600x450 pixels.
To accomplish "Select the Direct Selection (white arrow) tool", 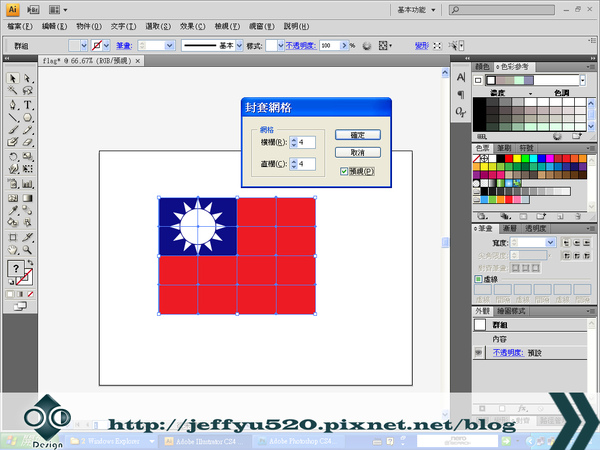I will tap(27, 78).
